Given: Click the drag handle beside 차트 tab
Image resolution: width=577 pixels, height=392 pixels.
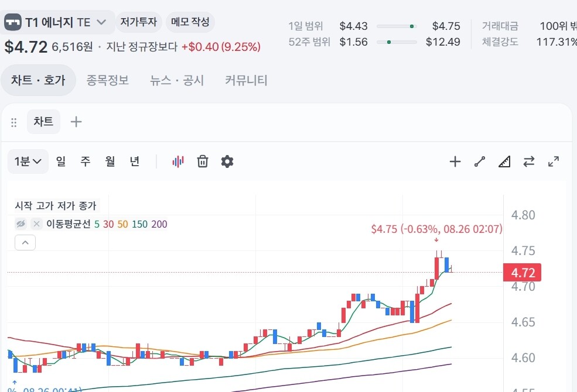Looking at the screenshot, I should pyautogui.click(x=14, y=122).
